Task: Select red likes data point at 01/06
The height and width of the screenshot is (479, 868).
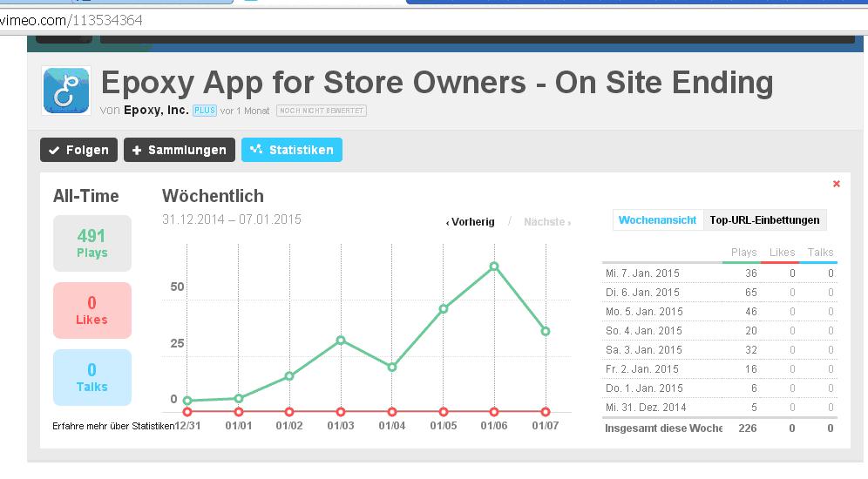Action: pyautogui.click(x=494, y=412)
